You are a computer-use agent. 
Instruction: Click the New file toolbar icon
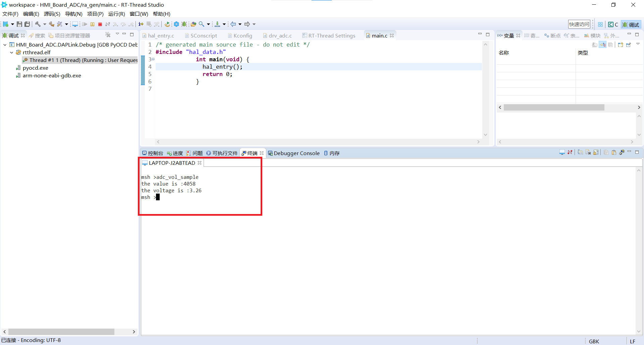tap(6, 24)
